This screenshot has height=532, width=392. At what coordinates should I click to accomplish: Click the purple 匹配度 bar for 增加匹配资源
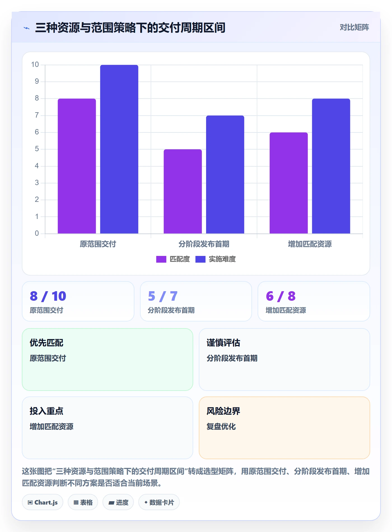(x=289, y=183)
